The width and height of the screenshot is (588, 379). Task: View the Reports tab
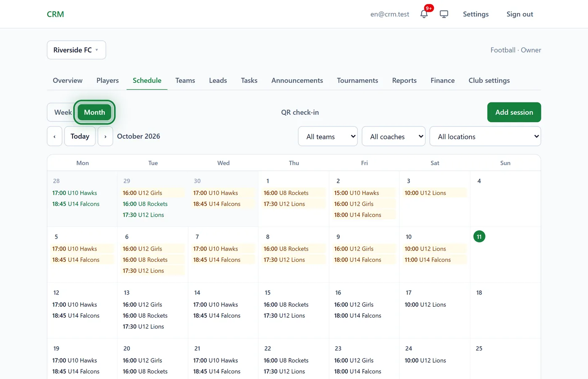(404, 80)
